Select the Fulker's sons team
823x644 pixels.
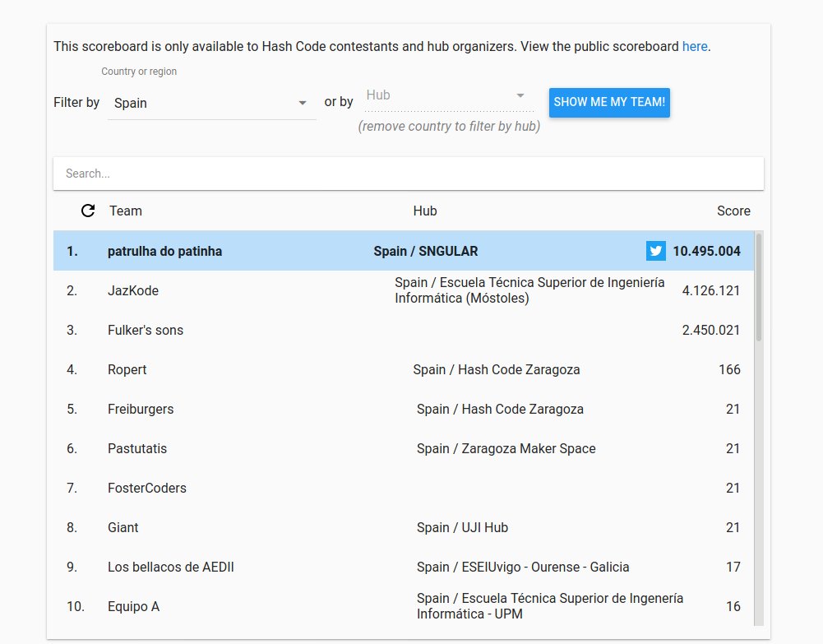[x=146, y=330]
